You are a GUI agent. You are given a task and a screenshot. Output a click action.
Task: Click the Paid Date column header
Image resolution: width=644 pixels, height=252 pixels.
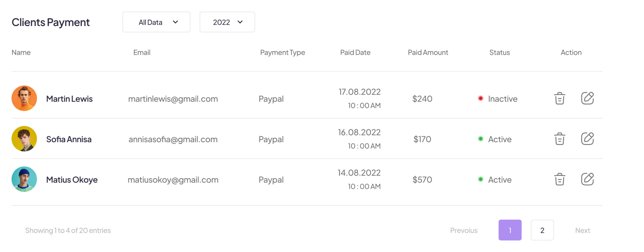355,52
